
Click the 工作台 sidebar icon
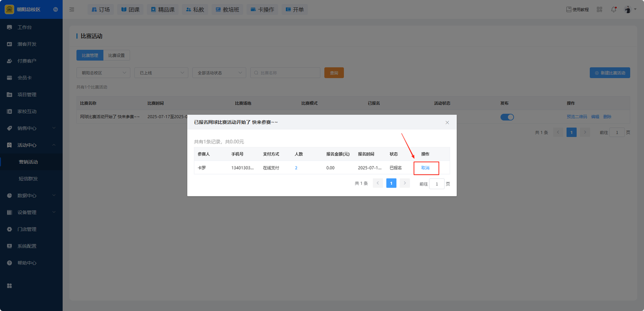tap(10, 27)
